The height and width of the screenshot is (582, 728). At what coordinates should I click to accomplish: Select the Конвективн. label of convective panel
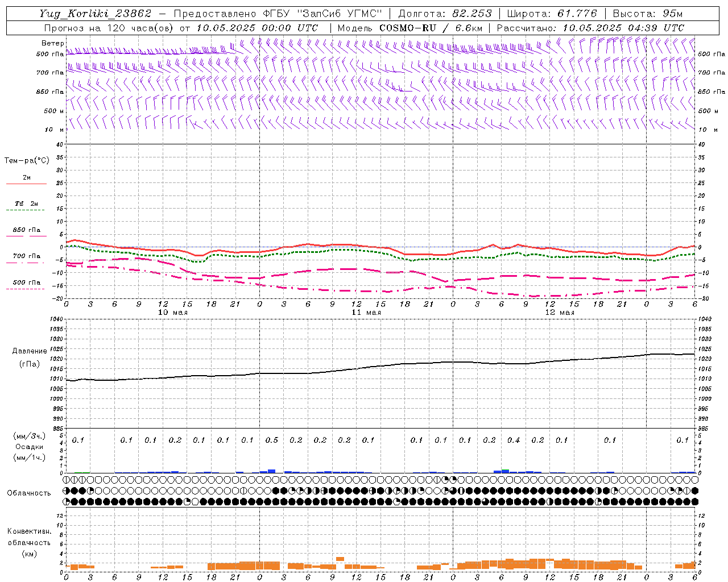pos(29,531)
